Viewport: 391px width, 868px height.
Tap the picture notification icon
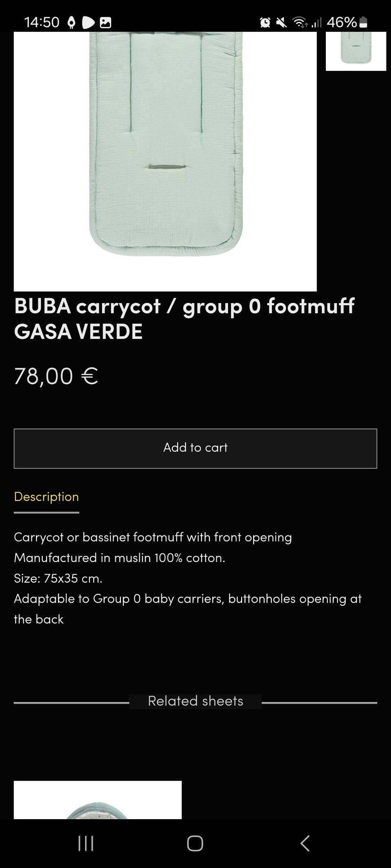pos(105,22)
